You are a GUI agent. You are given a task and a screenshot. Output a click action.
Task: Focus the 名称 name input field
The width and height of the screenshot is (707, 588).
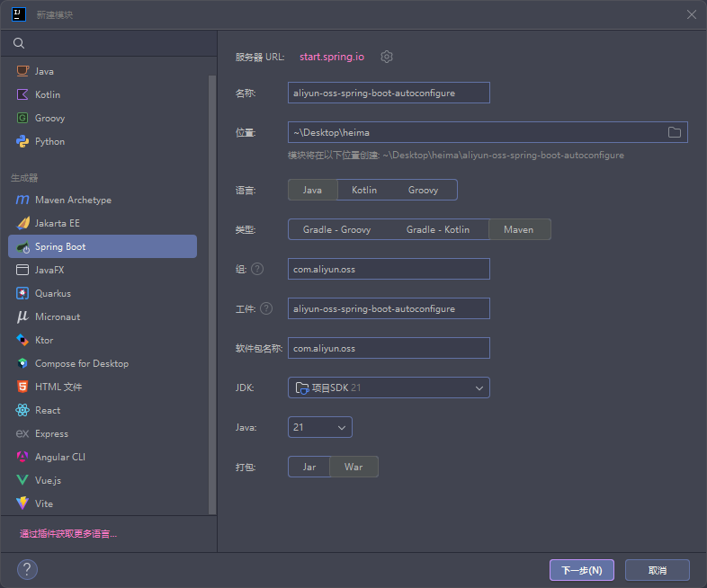389,93
